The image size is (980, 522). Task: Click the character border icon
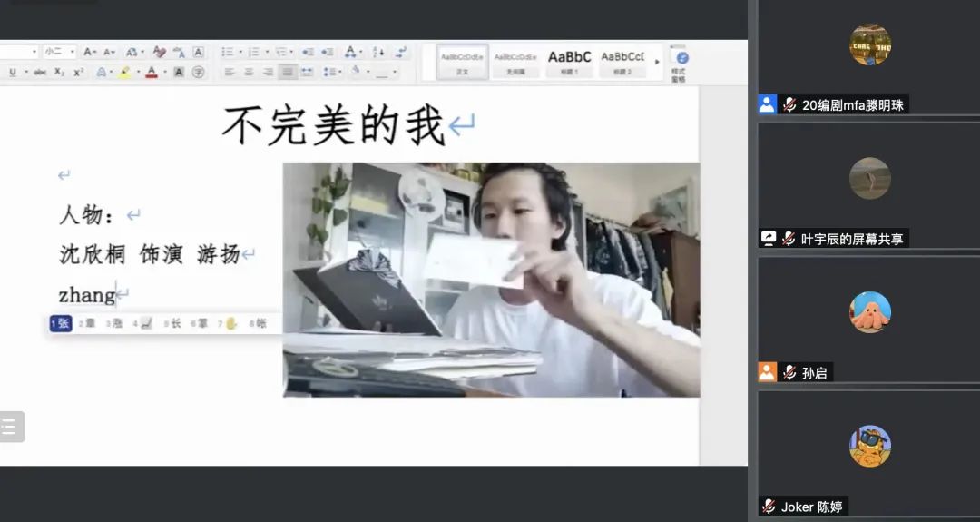[198, 52]
